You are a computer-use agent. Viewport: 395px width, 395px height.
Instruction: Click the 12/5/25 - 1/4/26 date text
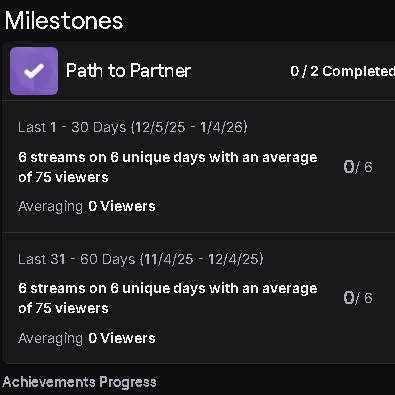coord(189,127)
